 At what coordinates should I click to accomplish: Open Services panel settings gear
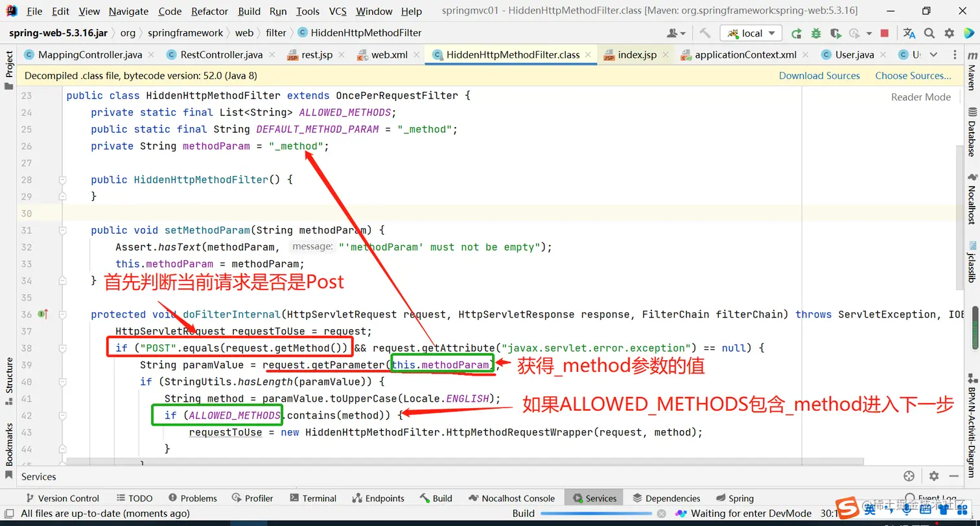pos(934,476)
